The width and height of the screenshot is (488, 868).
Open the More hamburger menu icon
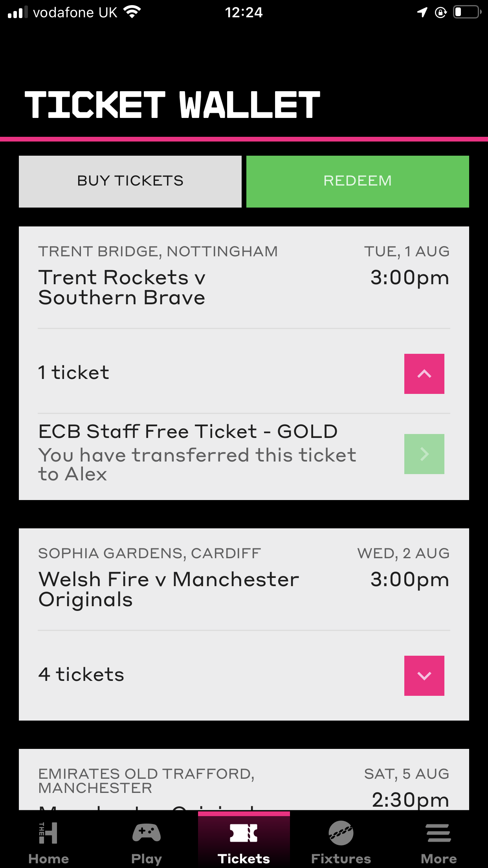pos(438,833)
